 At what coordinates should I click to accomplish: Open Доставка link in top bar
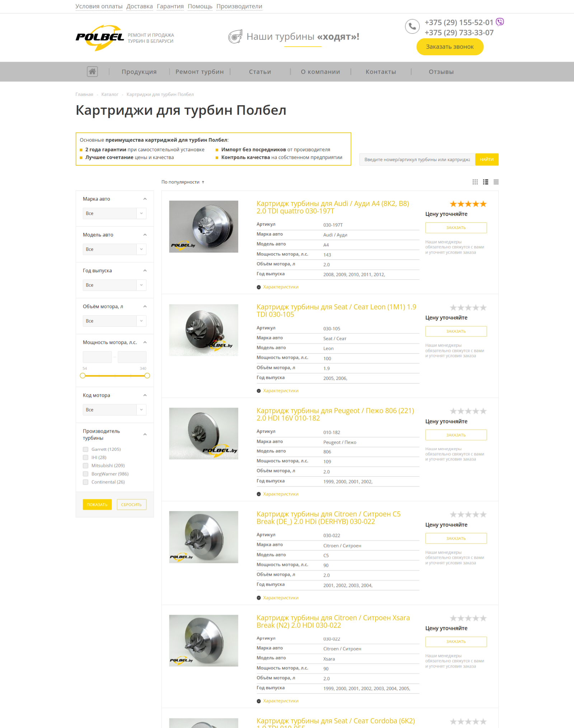point(140,6)
